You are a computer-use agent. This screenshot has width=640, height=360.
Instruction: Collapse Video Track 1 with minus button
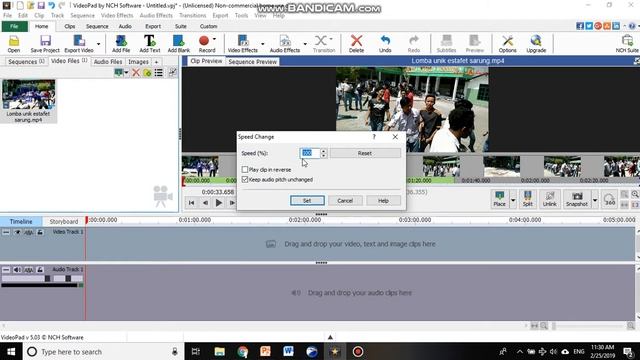coord(6,232)
